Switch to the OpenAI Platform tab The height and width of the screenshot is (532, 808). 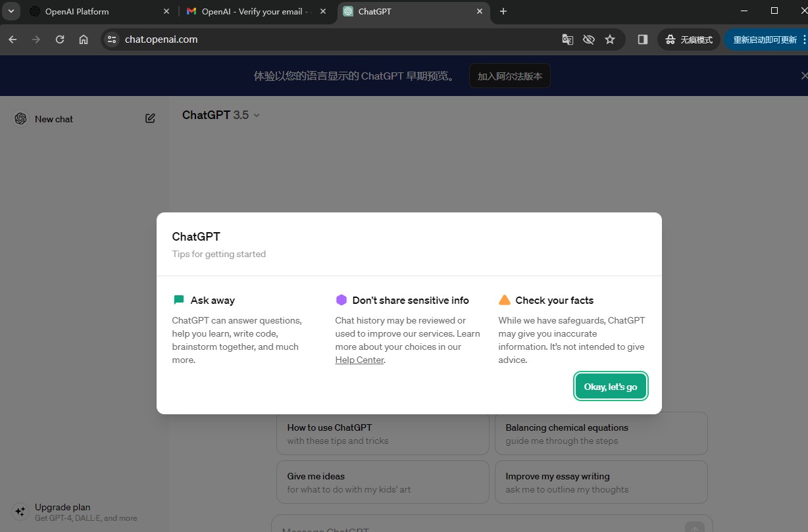(100, 11)
